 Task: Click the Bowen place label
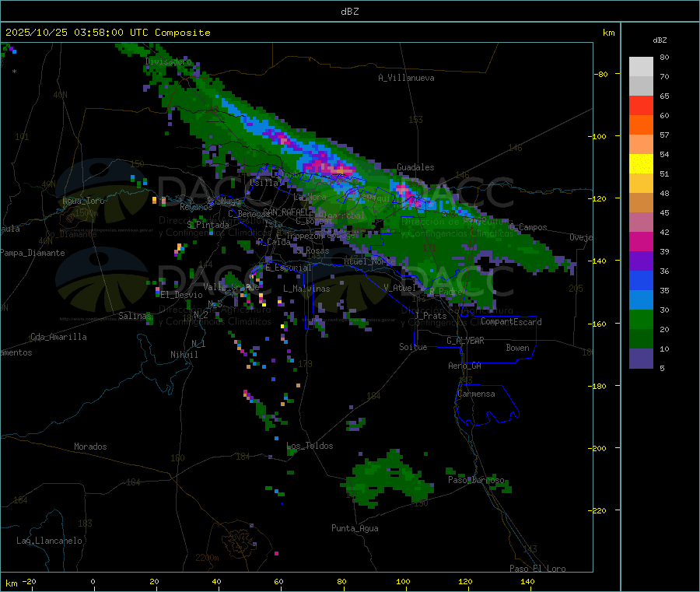coord(517,348)
